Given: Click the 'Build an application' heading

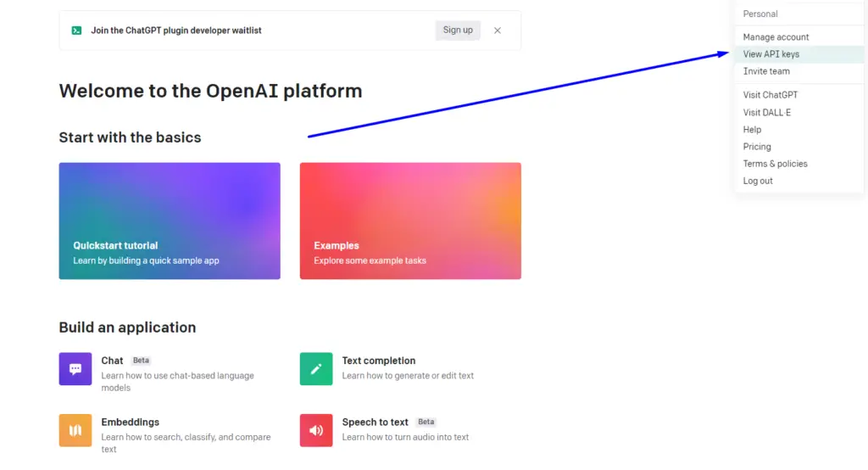Looking at the screenshot, I should [127, 327].
